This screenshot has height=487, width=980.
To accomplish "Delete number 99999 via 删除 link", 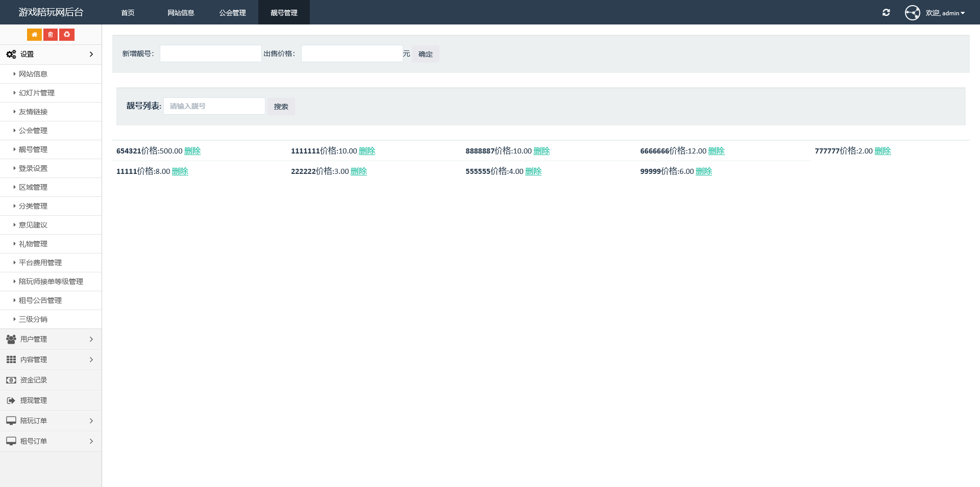I will coord(704,171).
